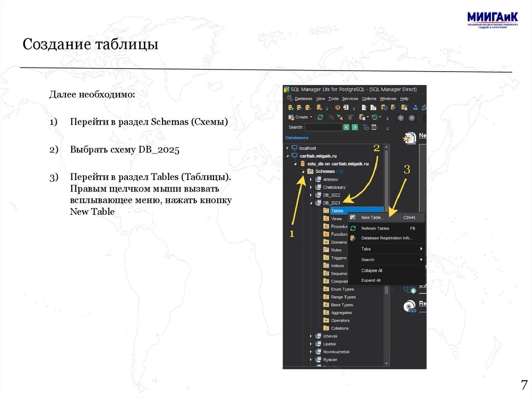
Task: Open the Services menu
Action: [350, 99]
